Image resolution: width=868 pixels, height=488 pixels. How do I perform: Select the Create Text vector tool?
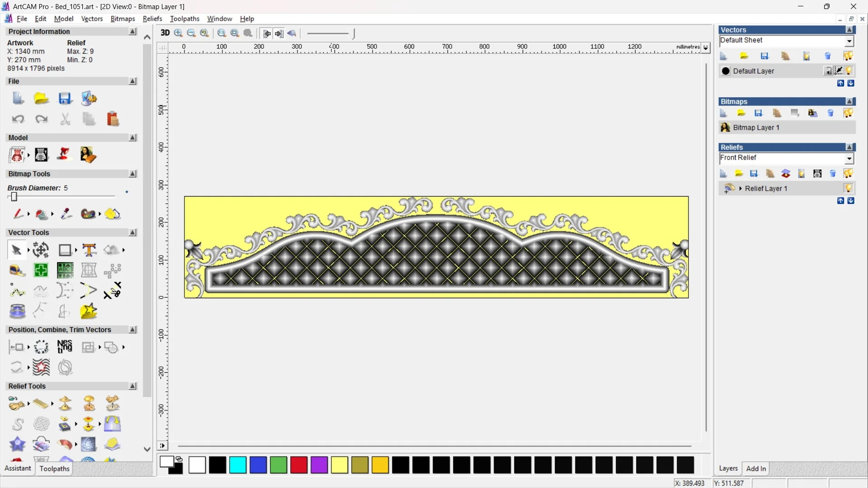89,250
